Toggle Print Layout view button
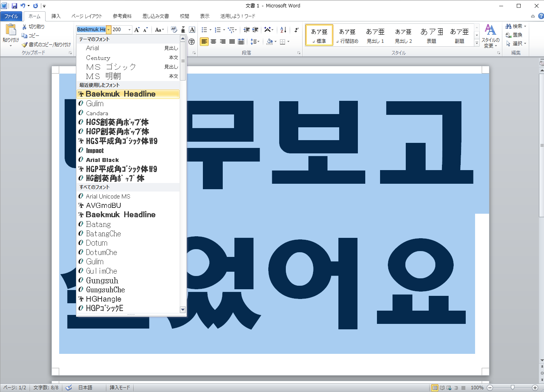This screenshot has width=544, height=392. click(435, 388)
